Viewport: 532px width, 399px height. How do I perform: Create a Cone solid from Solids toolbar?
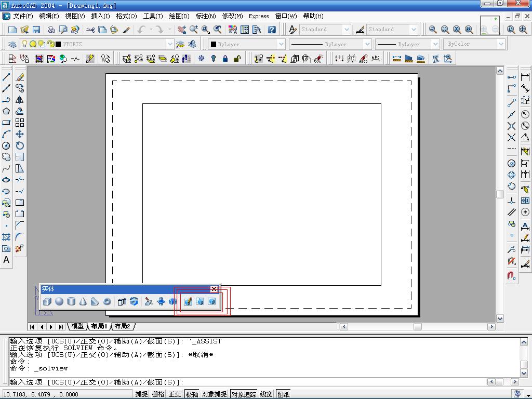83,301
